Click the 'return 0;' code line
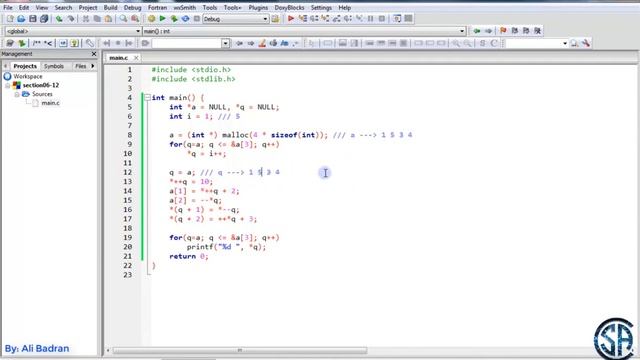This screenshot has width=640, height=360. pos(189,256)
